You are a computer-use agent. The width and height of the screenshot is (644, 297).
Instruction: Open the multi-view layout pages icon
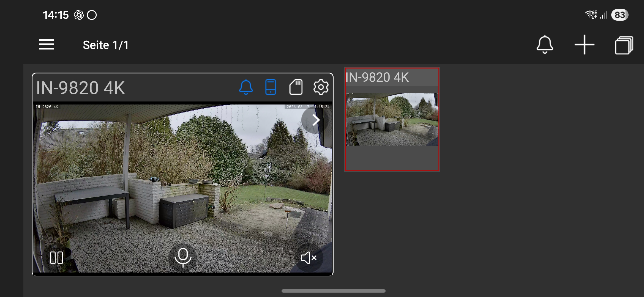tap(624, 45)
